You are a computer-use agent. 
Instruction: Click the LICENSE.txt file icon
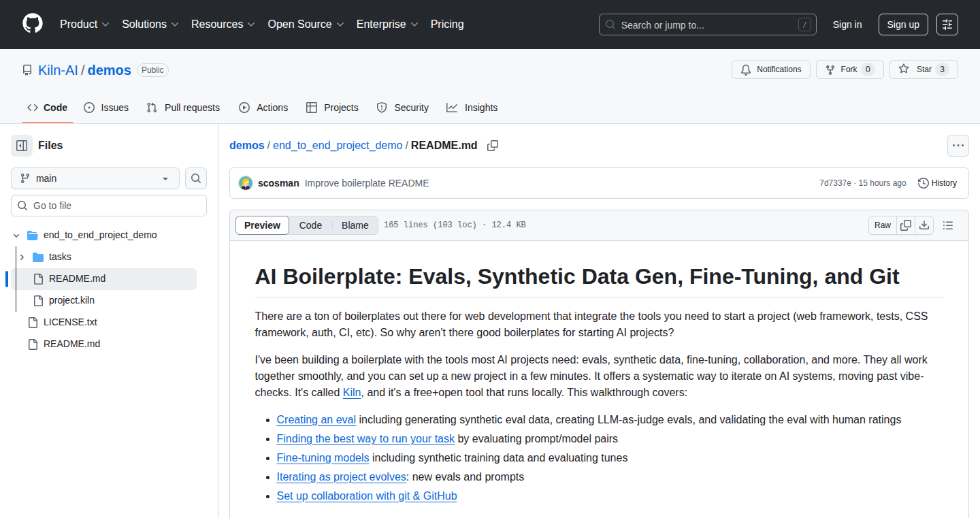[x=32, y=323]
